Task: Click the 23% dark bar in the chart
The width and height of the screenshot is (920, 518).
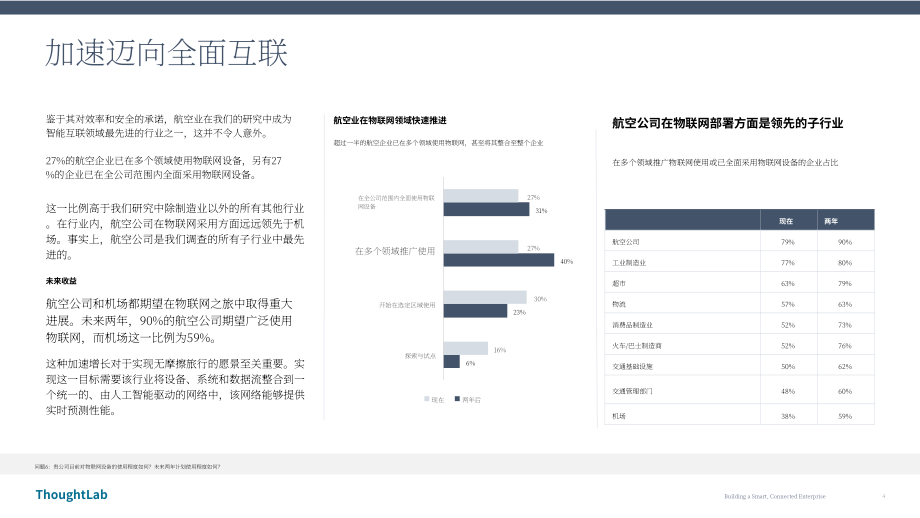Action: point(475,311)
